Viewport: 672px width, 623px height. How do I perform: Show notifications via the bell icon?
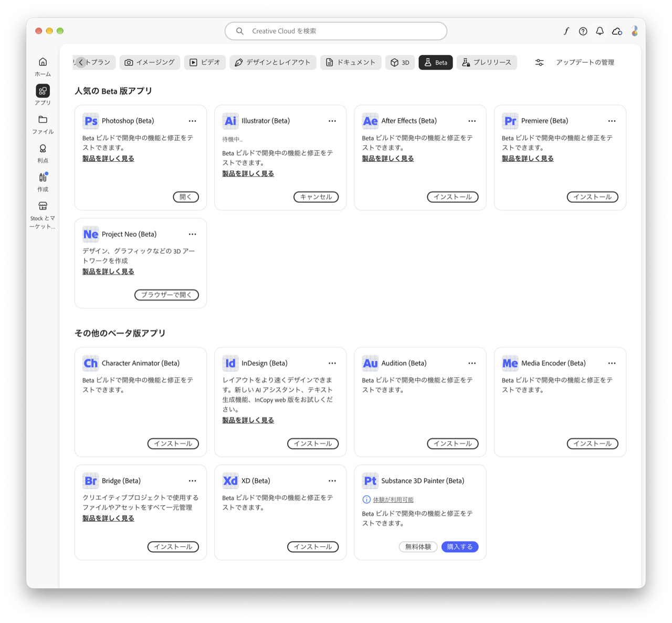coord(600,31)
